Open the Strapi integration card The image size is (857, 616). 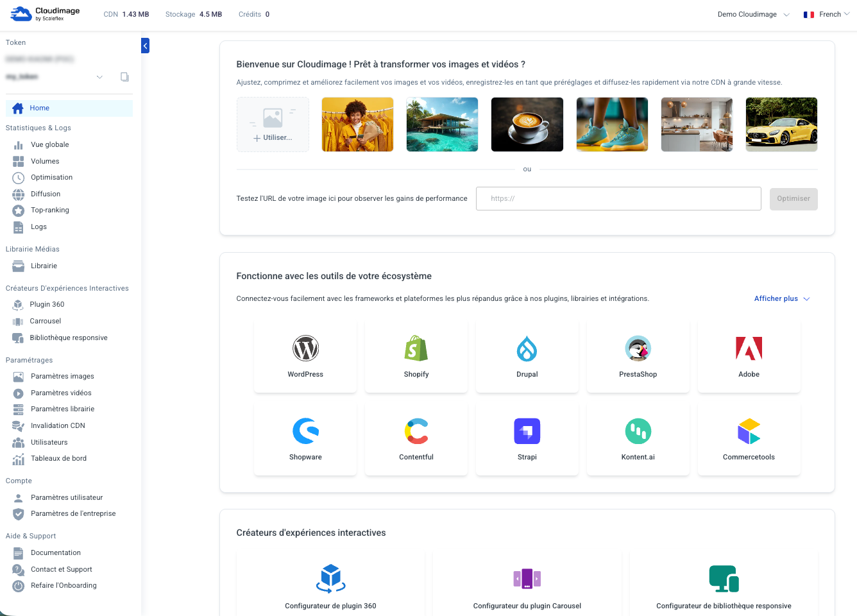point(527,440)
